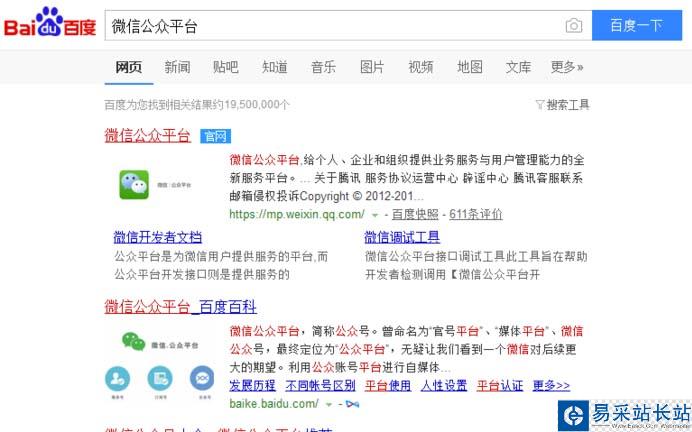
Task: Open the 地图 tab
Action: pyautogui.click(x=470, y=67)
